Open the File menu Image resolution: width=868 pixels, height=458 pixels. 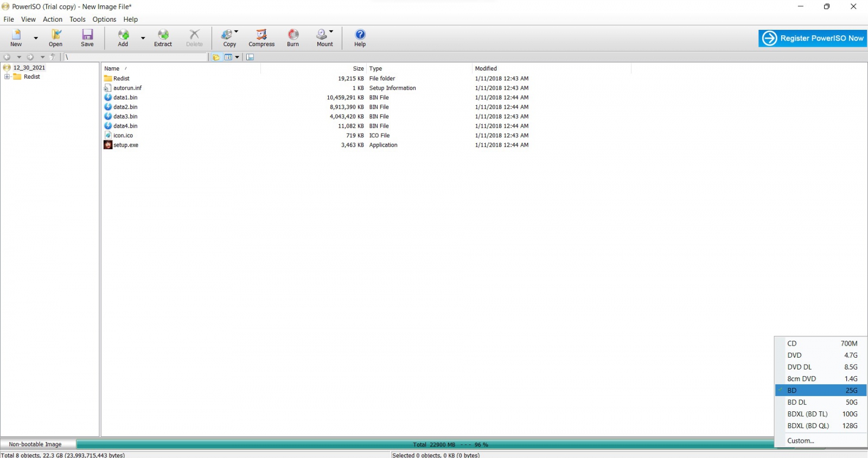tap(9, 19)
